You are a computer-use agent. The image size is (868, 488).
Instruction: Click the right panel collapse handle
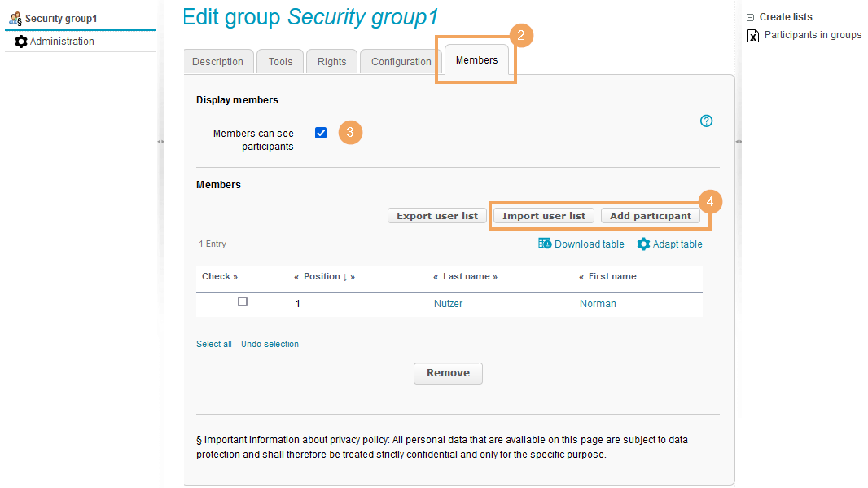pyautogui.click(x=739, y=142)
